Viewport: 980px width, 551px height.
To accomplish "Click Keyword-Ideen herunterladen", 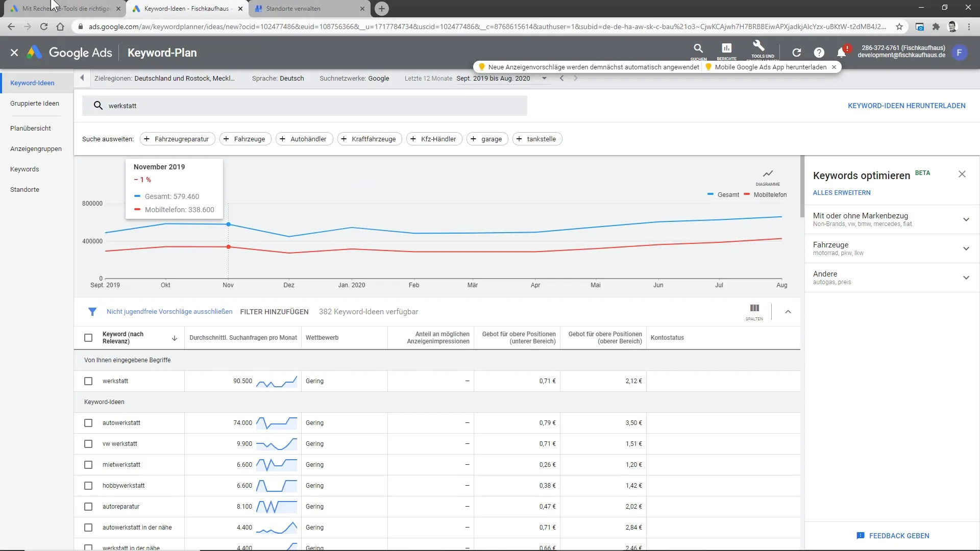I will tap(906, 106).
